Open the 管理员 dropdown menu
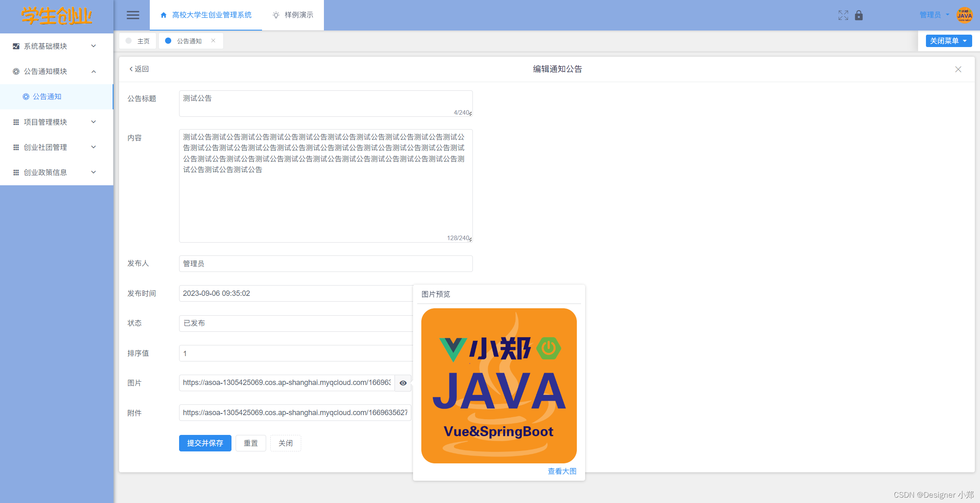980x503 pixels. [x=933, y=15]
